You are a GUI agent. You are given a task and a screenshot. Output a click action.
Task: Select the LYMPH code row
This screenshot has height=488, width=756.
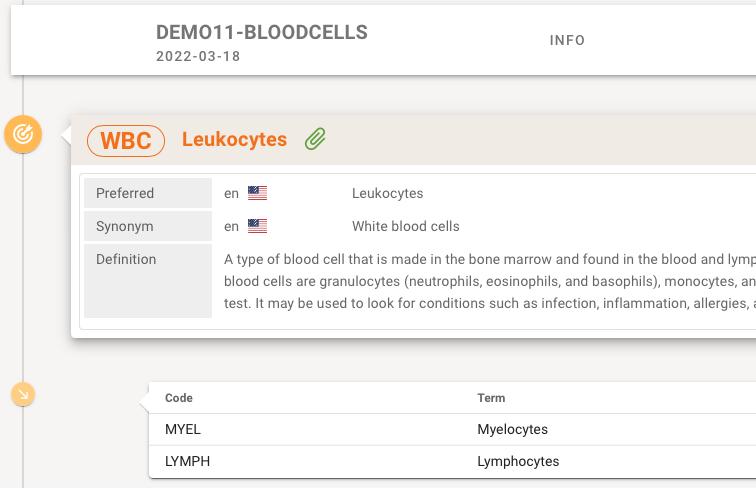coord(187,461)
